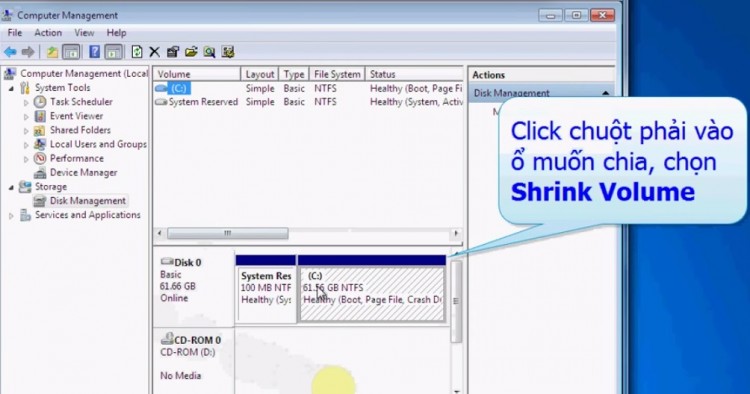
Task: Expand the Services and Applications node
Action: 11,216
